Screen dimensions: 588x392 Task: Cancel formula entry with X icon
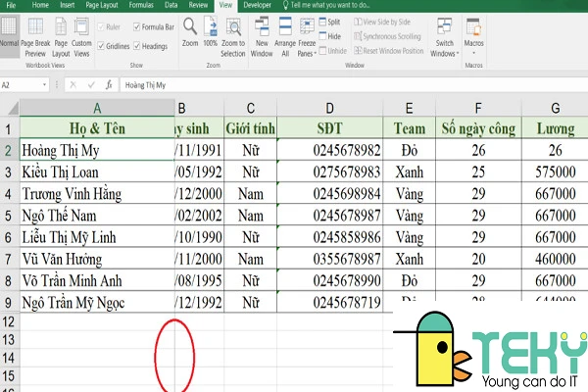point(73,85)
